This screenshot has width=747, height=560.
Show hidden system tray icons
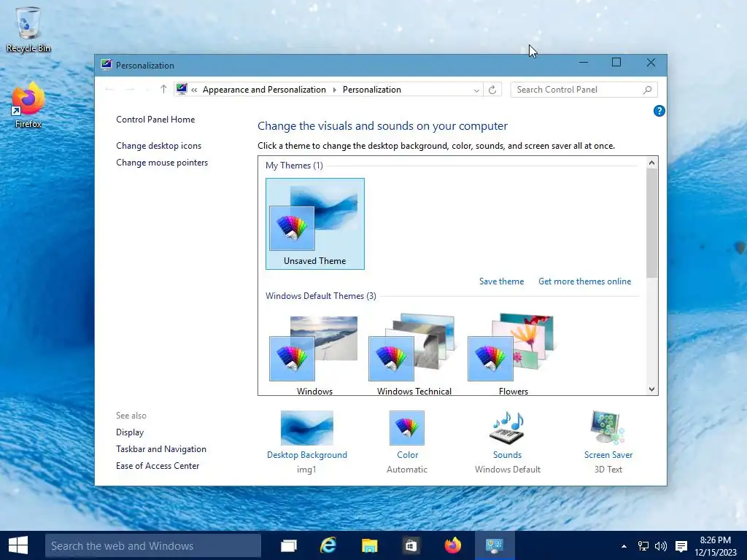click(624, 546)
